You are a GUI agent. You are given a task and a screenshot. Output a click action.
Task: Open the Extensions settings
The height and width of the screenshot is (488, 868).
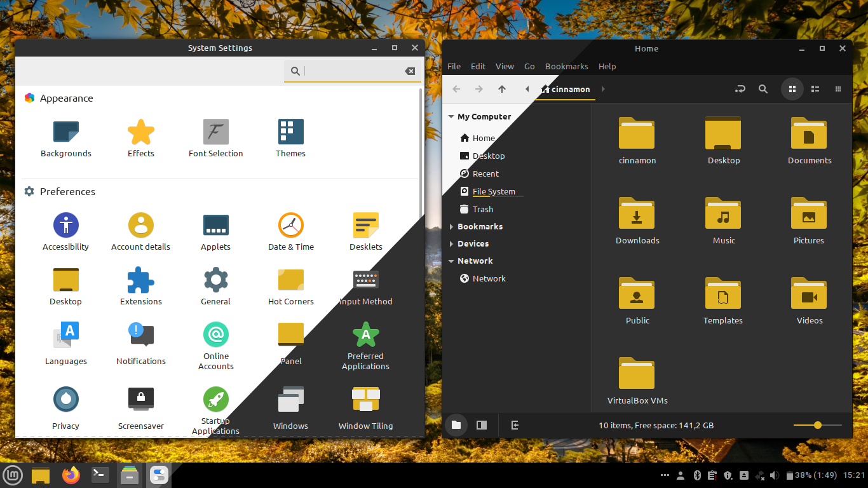tap(141, 287)
